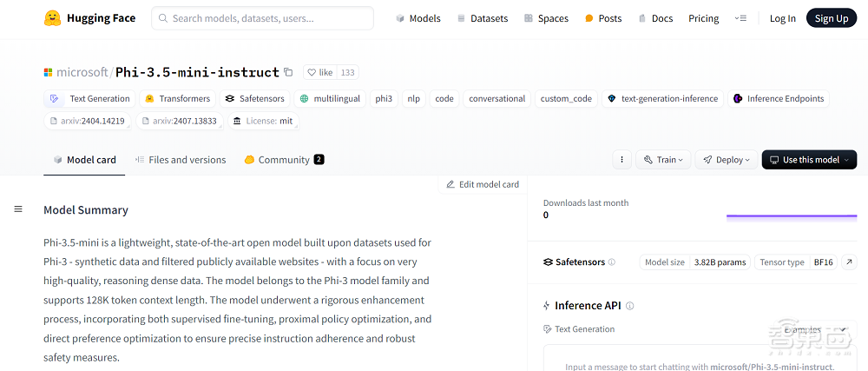Click the Safetensors info icon
868x371 pixels.
(x=612, y=262)
